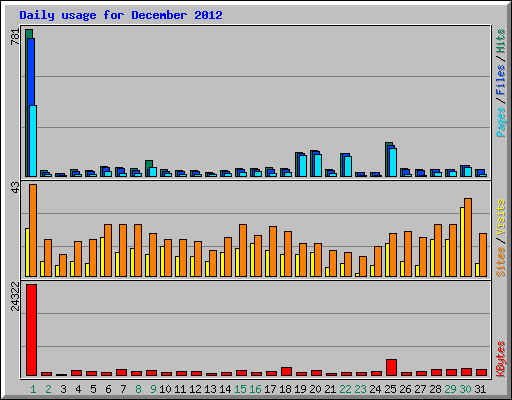Viewport: 512px width, 400px height.
Task: Click day label '7' on the x-axis
Action: 123,389
